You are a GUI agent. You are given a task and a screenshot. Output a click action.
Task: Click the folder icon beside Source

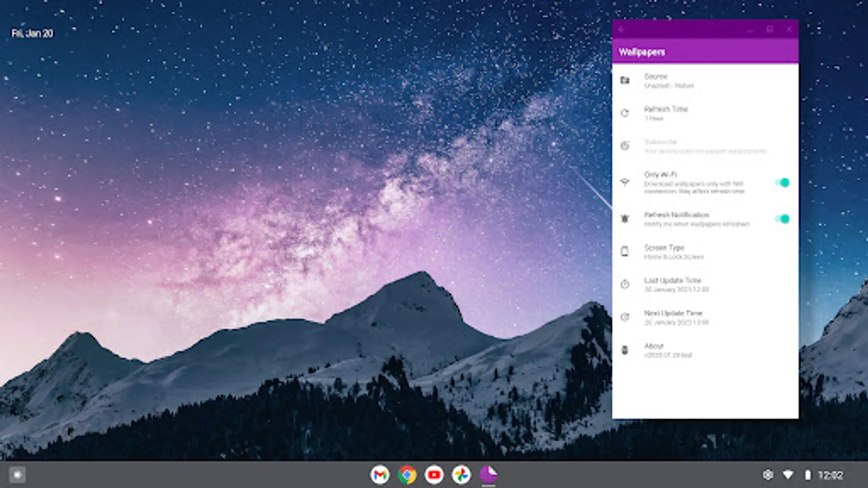pos(625,80)
